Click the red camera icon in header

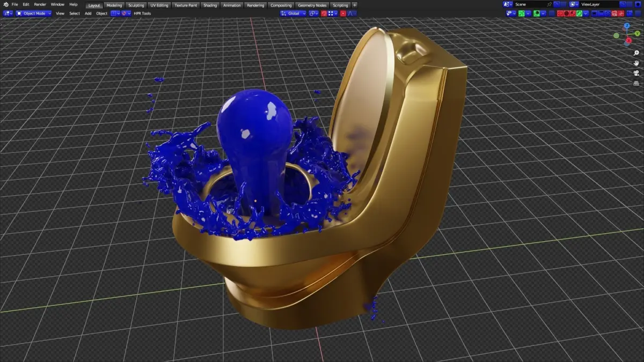(x=614, y=13)
